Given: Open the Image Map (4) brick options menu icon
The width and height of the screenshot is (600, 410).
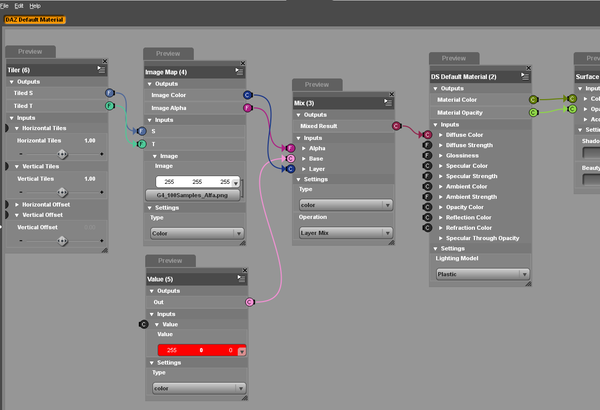Looking at the screenshot, I should (239, 71).
